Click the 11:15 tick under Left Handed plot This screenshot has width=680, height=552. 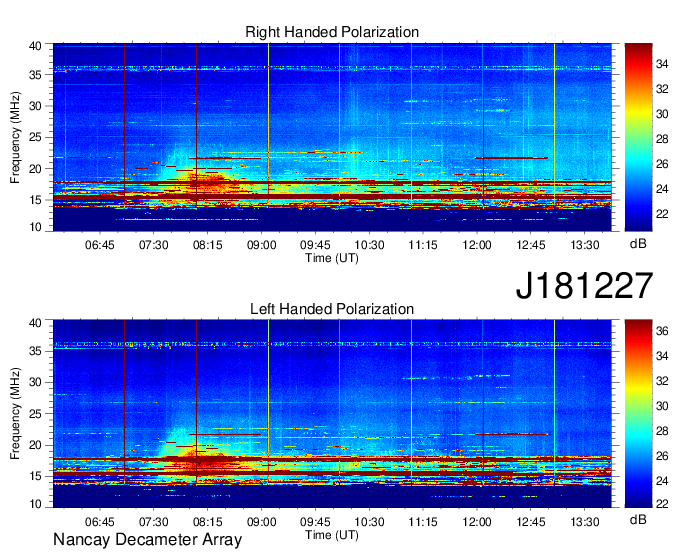point(423,522)
